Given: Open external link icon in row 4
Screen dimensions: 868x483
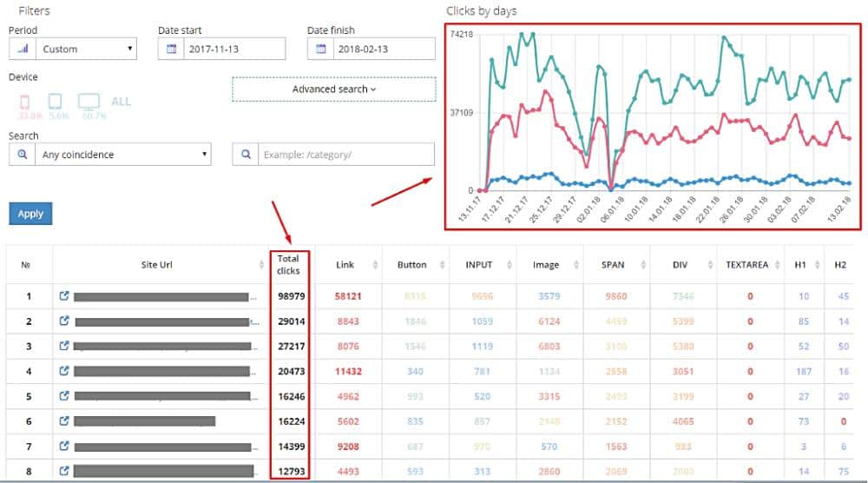Looking at the screenshot, I should (64, 372).
